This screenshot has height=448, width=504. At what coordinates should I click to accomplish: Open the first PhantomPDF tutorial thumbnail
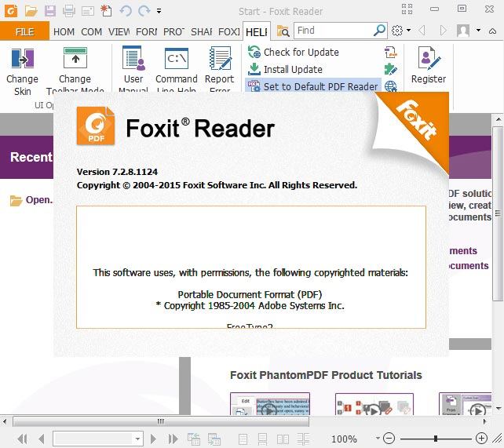pos(270,403)
